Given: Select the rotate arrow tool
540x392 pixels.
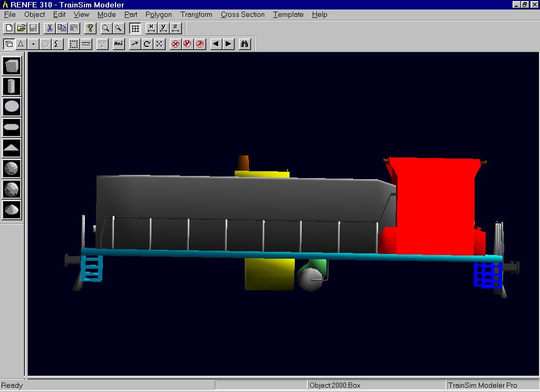Looking at the screenshot, I should 147,44.
